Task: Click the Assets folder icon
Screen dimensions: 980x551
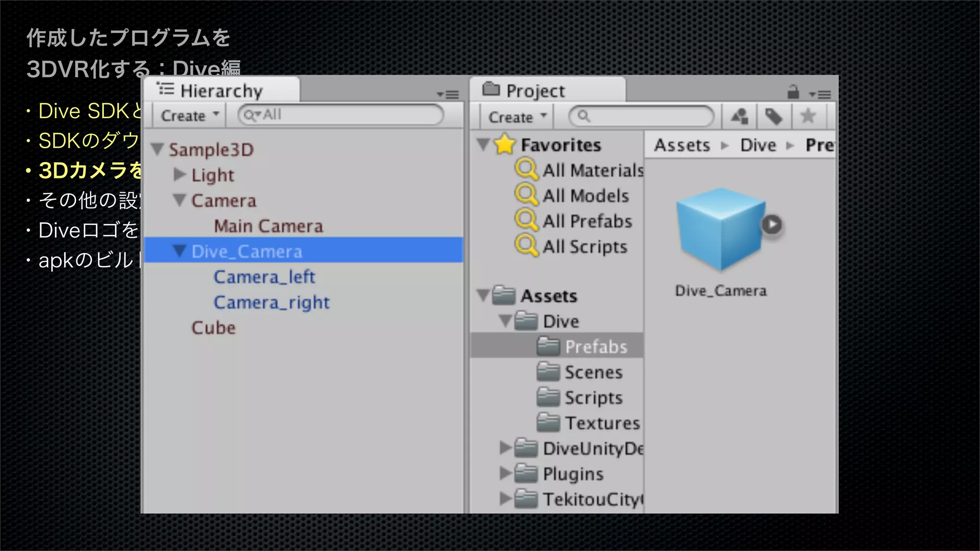Action: click(504, 295)
